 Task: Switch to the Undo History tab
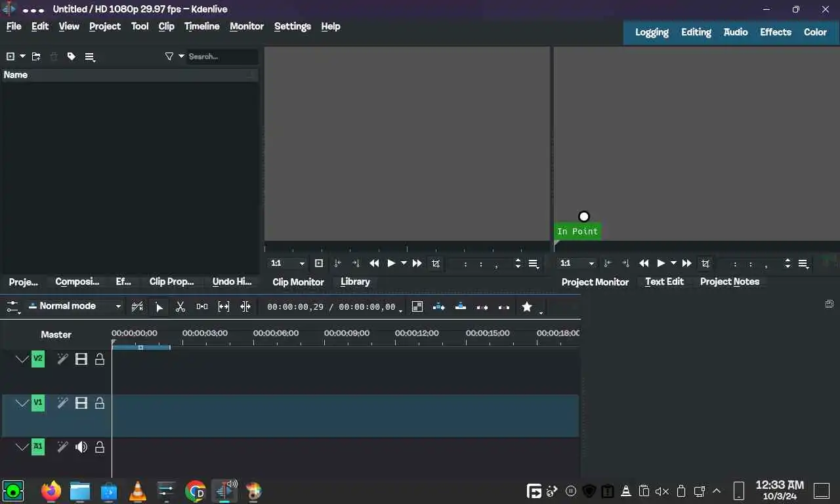(232, 282)
